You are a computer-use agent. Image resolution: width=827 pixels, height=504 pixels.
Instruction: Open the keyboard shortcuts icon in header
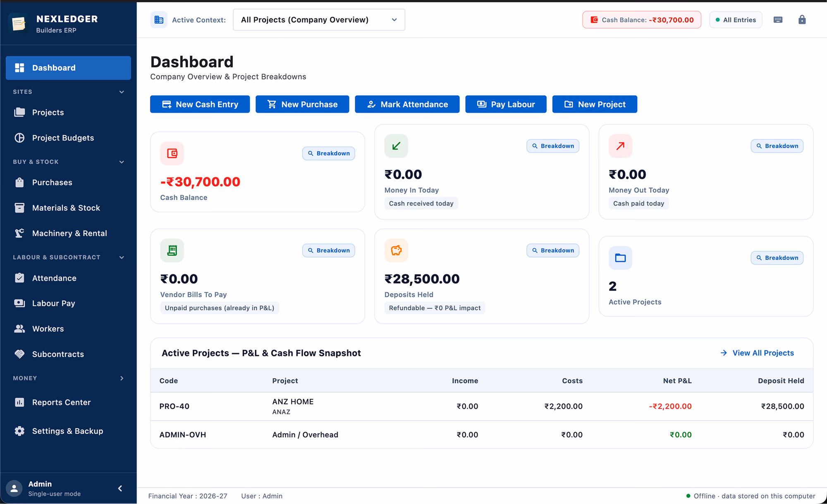pos(778,20)
